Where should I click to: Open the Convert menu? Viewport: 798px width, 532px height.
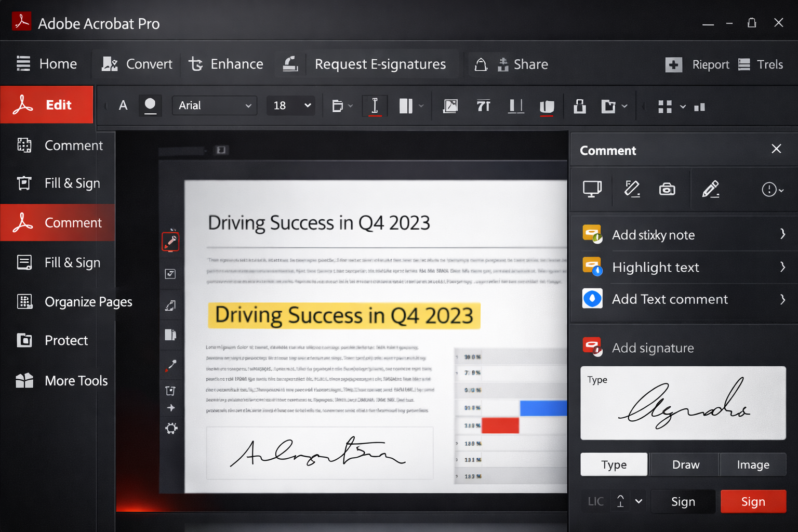coord(136,64)
